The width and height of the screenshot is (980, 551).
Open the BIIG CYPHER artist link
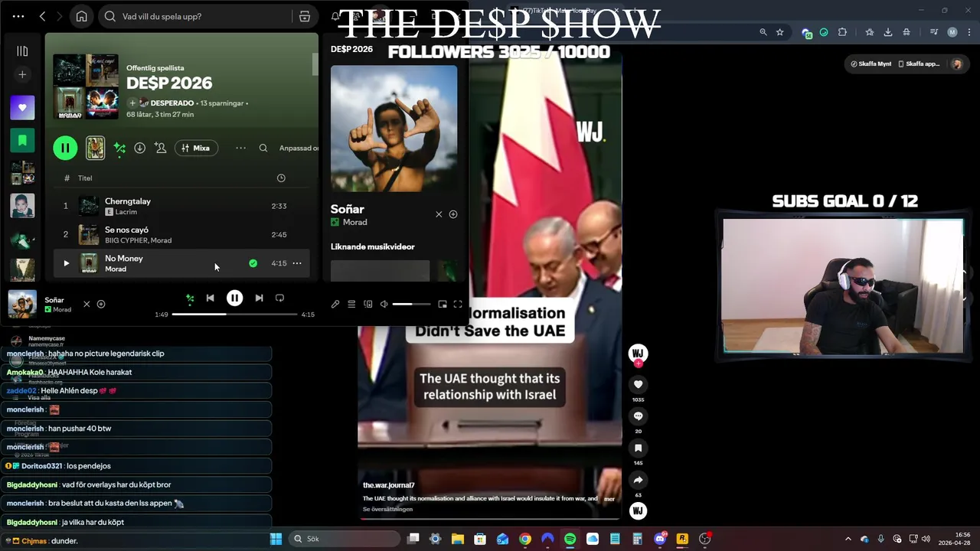pyautogui.click(x=126, y=240)
